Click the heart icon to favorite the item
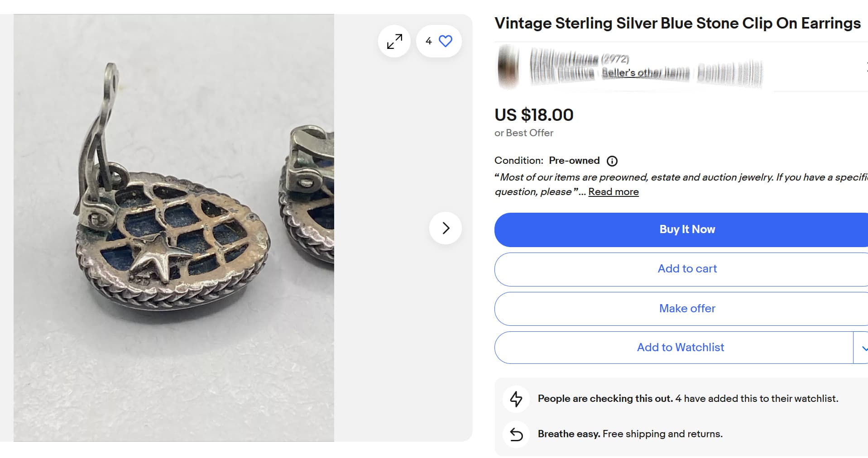This screenshot has height=458, width=868. (446, 41)
